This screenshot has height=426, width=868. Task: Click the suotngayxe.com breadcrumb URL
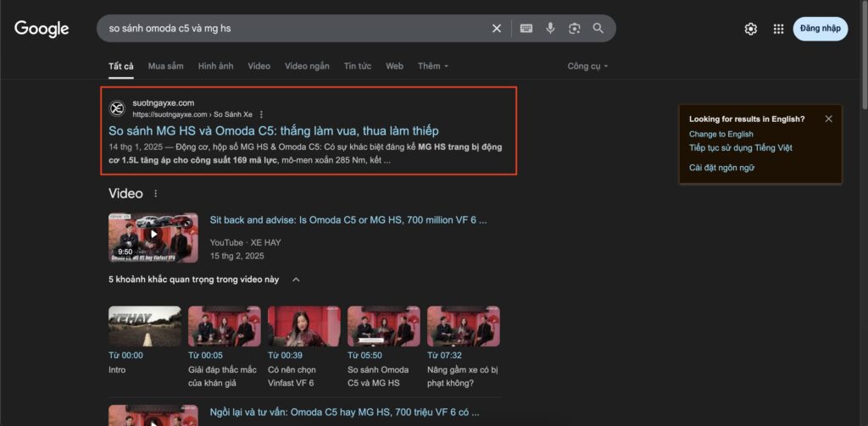(x=192, y=114)
